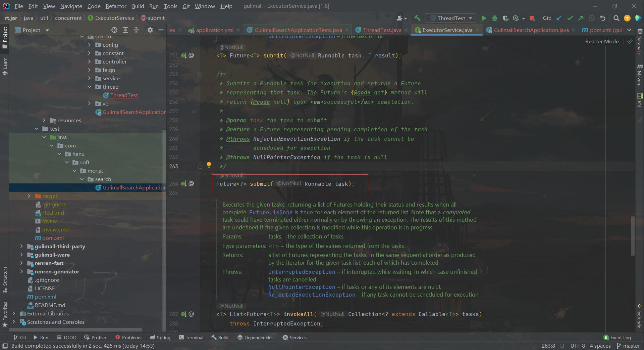This screenshot has height=350, width=644.
Task: Stop the running process
Action: click(532, 18)
